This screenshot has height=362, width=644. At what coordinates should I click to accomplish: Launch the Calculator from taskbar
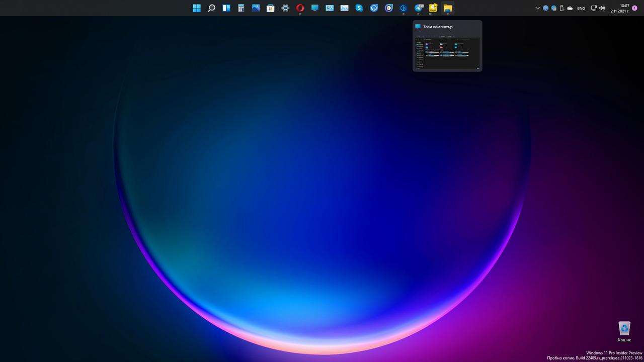[241, 8]
